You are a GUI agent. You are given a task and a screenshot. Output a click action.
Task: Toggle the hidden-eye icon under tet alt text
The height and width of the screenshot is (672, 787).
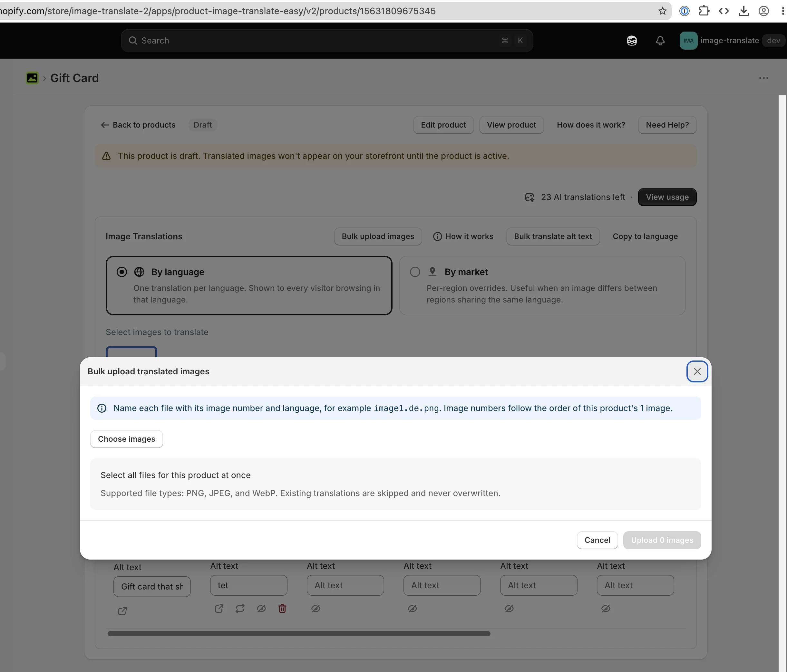[x=261, y=609]
